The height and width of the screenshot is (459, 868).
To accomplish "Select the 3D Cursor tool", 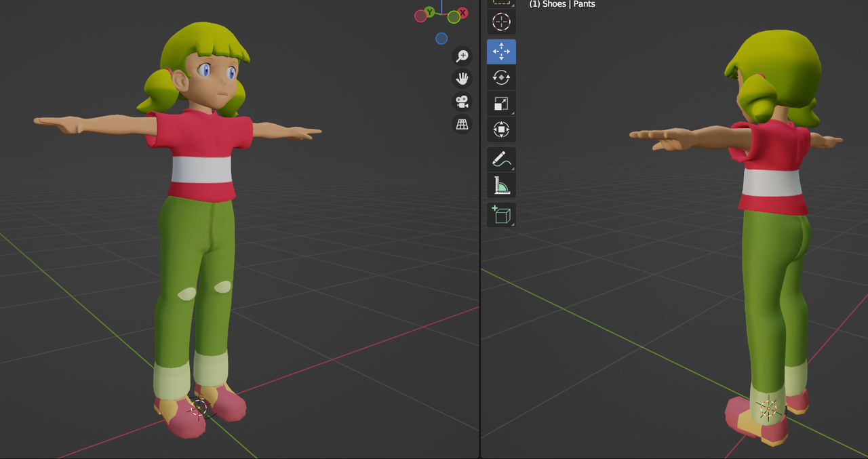I will click(501, 21).
